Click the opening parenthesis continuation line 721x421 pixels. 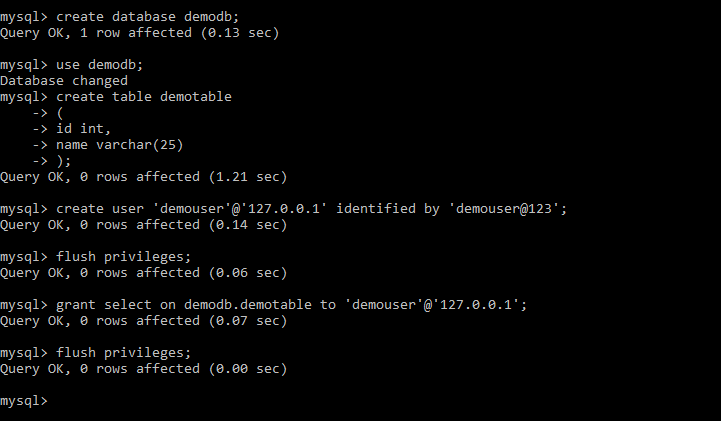pos(48,113)
